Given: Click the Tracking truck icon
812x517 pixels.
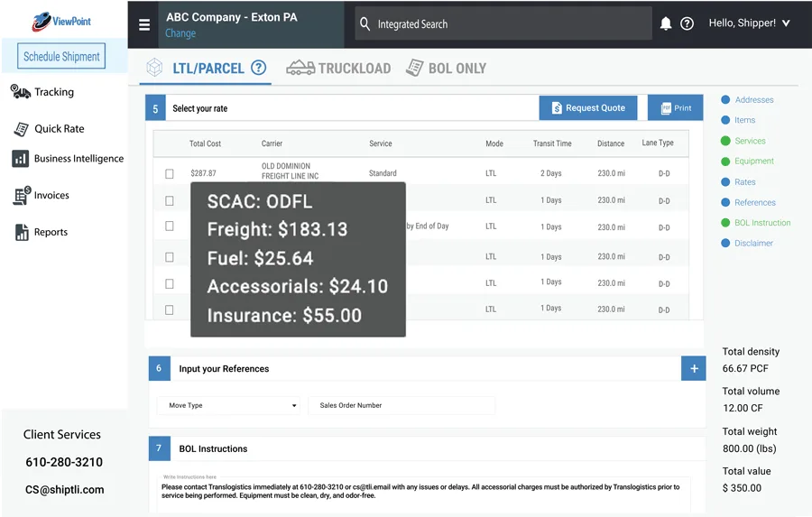Looking at the screenshot, I should point(20,92).
